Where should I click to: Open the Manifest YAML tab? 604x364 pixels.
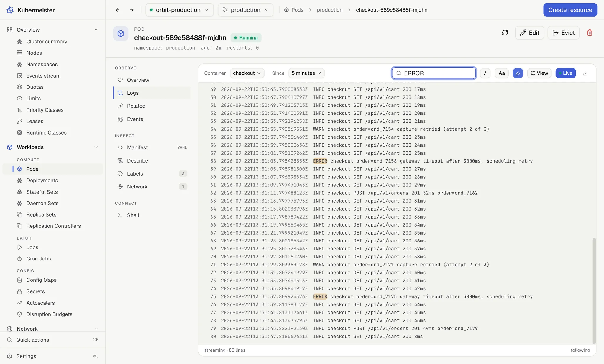coord(152,147)
